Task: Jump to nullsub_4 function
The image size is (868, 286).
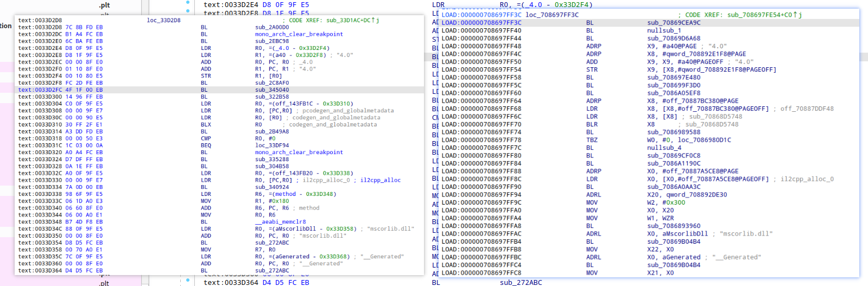Action: click(663, 148)
